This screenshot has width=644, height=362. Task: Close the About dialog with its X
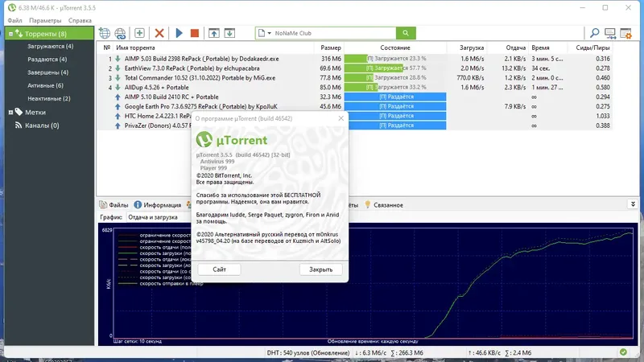(x=341, y=118)
